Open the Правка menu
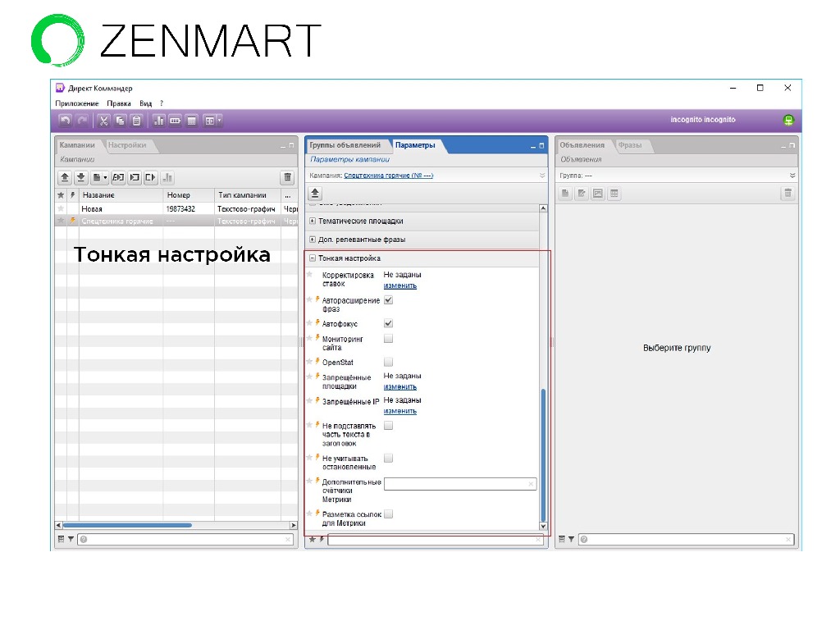 coord(118,103)
